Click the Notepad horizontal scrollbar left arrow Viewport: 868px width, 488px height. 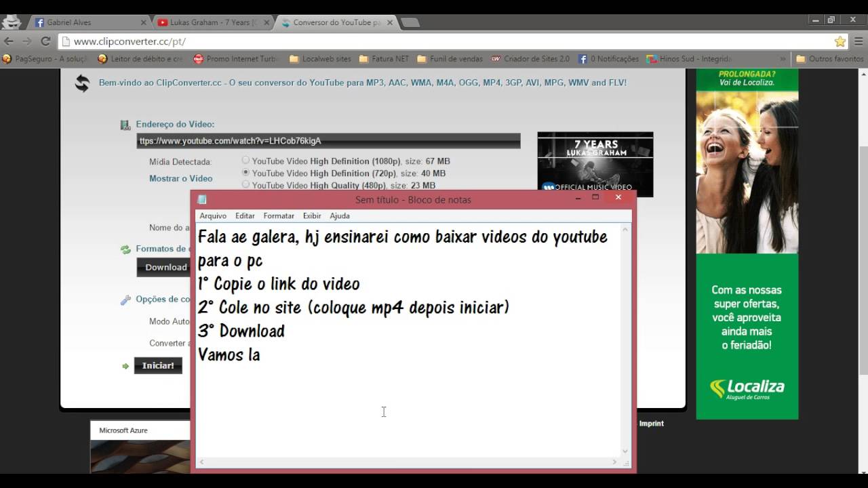201,462
